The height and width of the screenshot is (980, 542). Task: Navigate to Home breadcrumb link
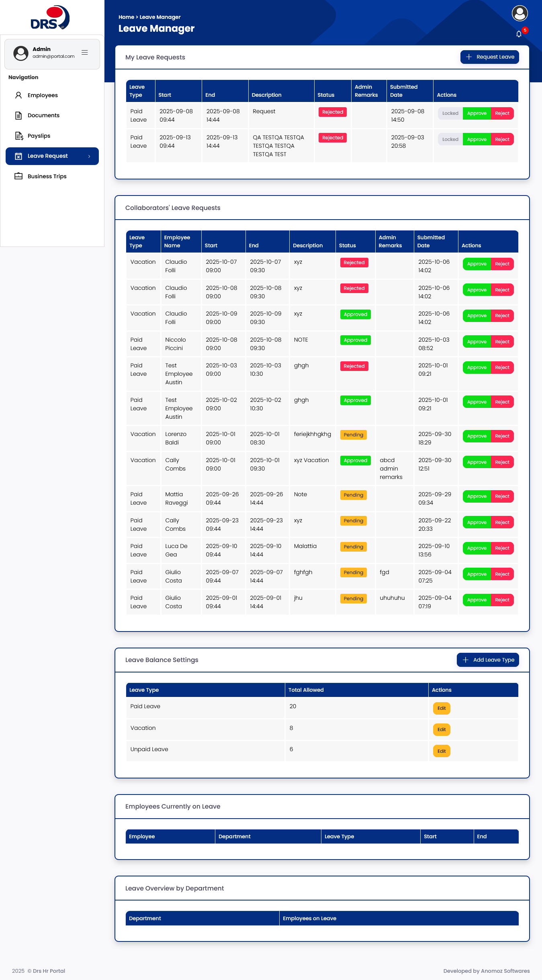coord(126,17)
